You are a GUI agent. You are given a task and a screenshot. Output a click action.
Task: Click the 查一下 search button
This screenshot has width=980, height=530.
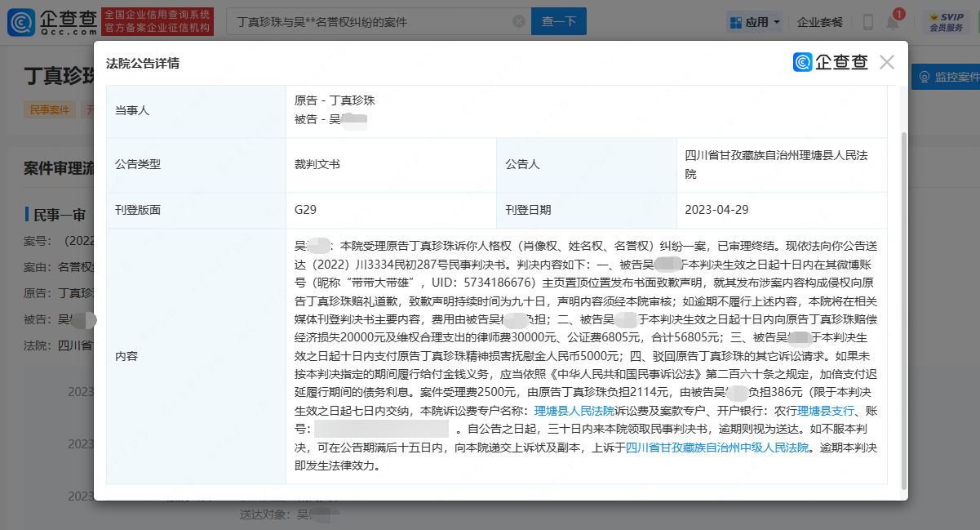point(558,20)
